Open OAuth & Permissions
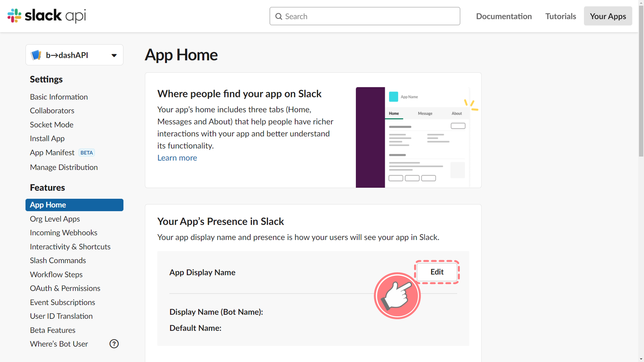Screen dimensions: 644x362 [x=65, y=288]
